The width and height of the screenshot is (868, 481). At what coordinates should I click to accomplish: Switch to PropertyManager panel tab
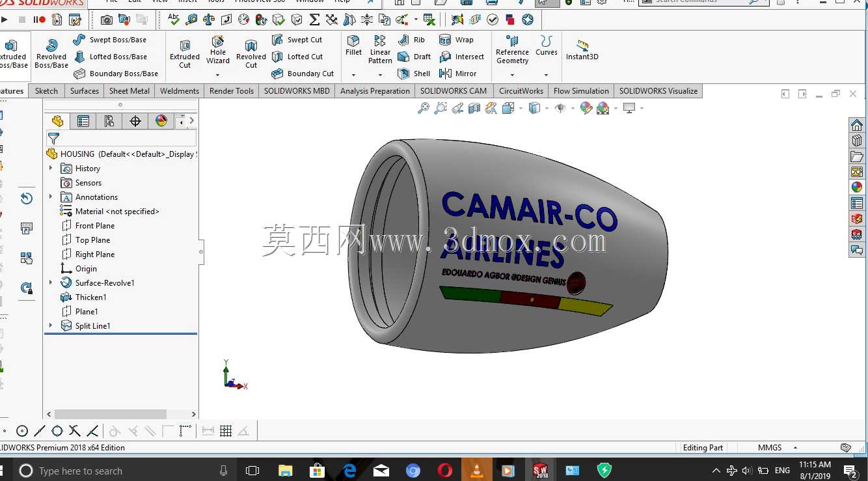(83, 121)
